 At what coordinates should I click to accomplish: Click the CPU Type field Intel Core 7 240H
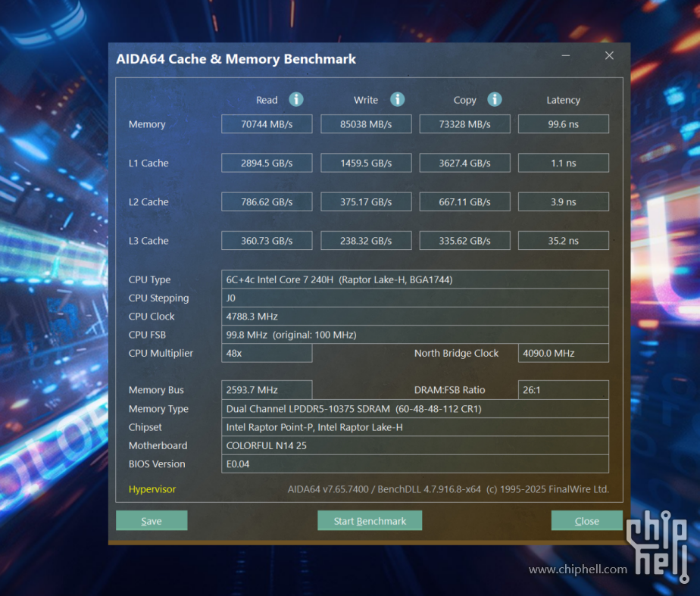[x=414, y=279]
